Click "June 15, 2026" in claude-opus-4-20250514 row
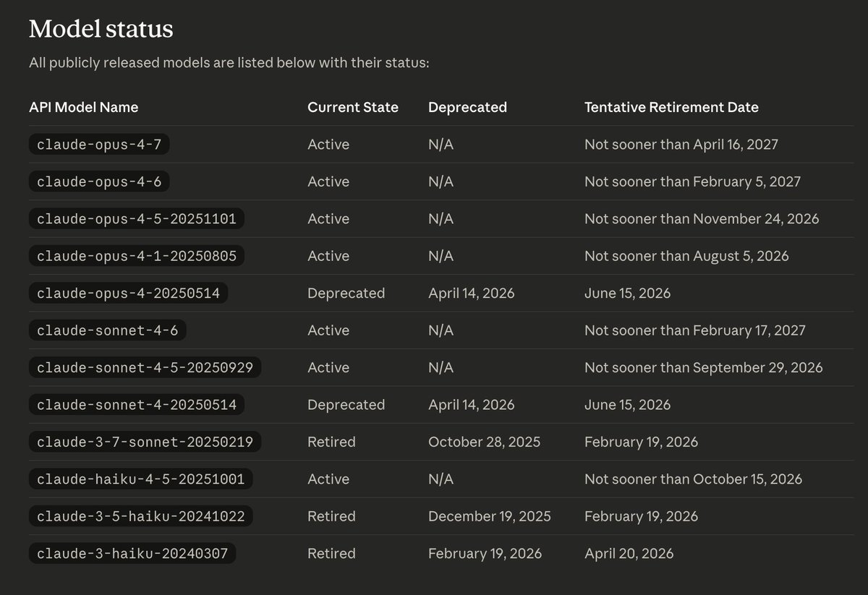The height and width of the screenshot is (595, 868). point(627,294)
